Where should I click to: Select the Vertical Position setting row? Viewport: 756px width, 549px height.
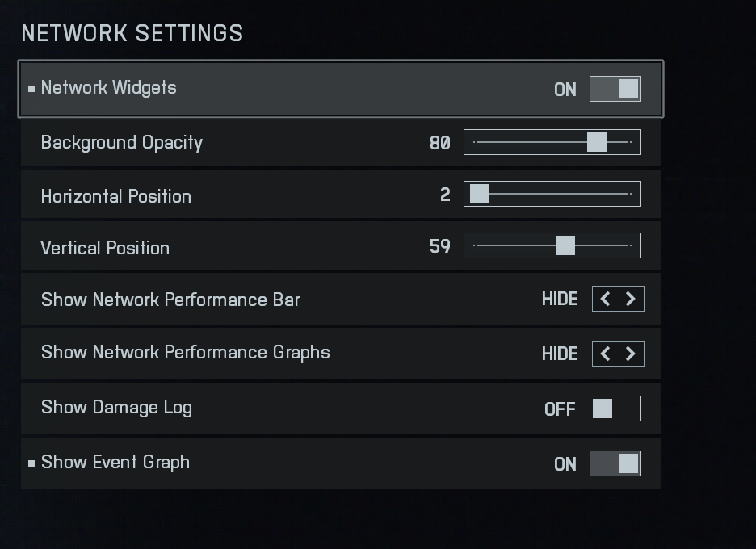pyautogui.click(x=242, y=247)
